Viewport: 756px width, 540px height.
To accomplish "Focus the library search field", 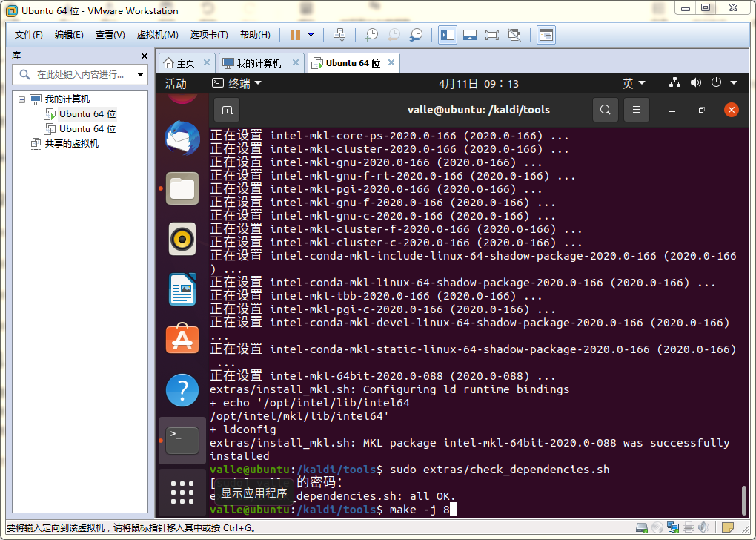I will 80,75.
